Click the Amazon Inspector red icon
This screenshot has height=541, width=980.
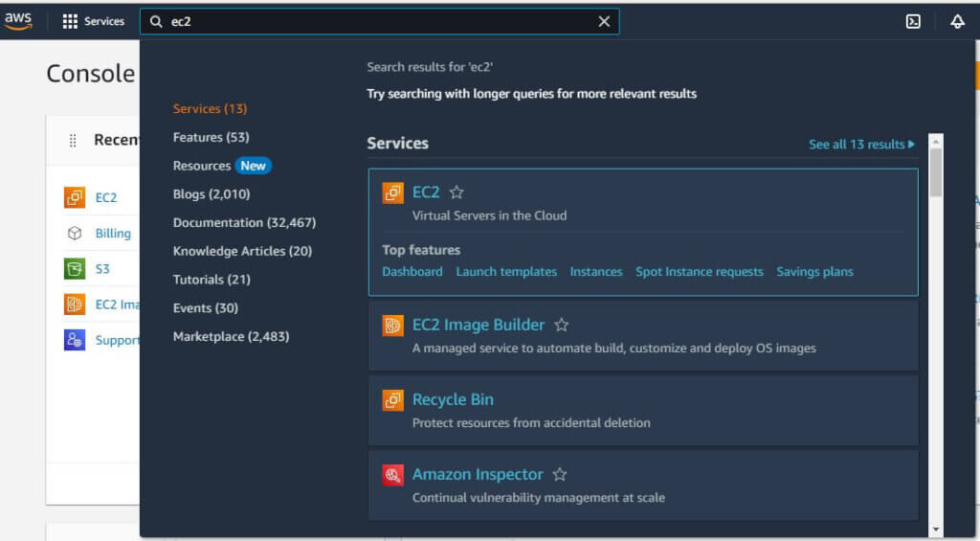(x=393, y=475)
